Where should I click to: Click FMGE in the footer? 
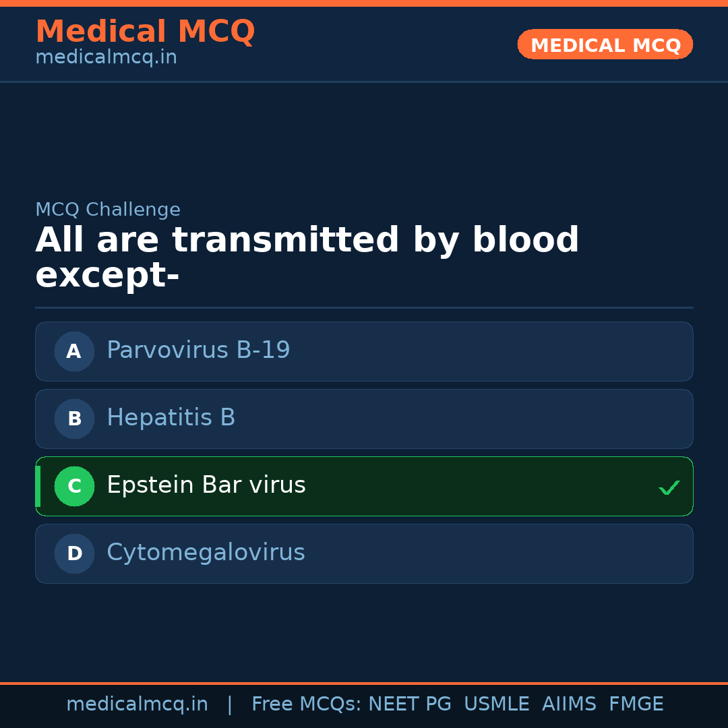636,704
